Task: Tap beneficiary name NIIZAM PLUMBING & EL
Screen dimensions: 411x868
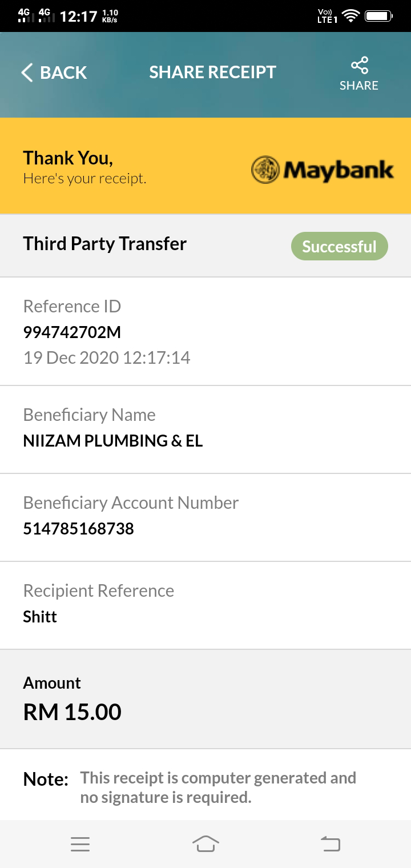Action: tap(113, 441)
